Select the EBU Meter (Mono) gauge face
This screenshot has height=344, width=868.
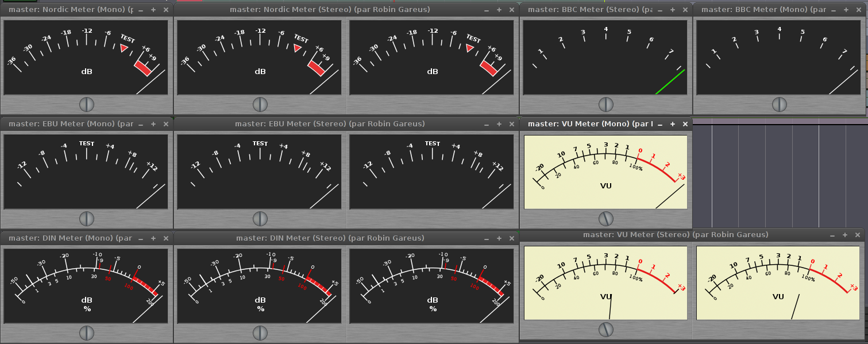(86, 172)
